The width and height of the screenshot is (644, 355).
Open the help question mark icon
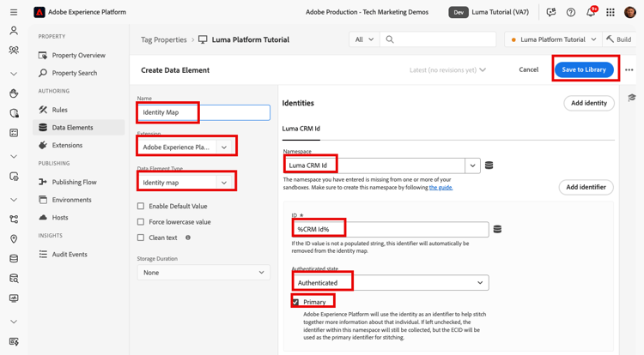tap(571, 12)
